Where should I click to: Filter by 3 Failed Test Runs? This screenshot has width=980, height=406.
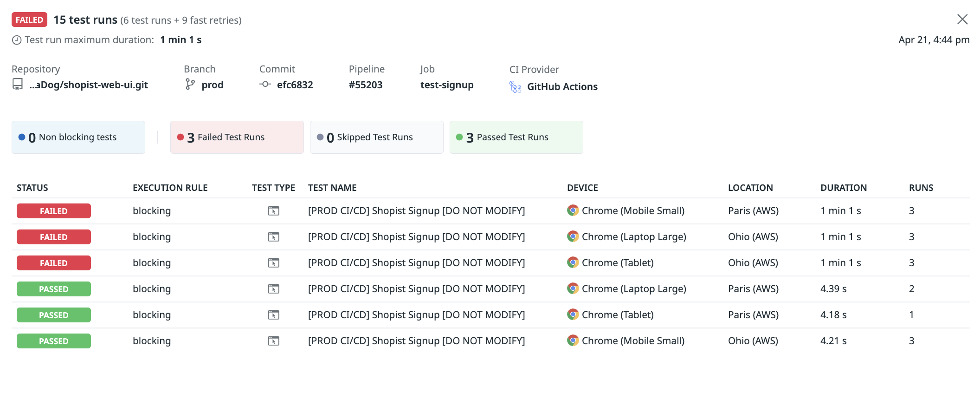click(x=237, y=137)
